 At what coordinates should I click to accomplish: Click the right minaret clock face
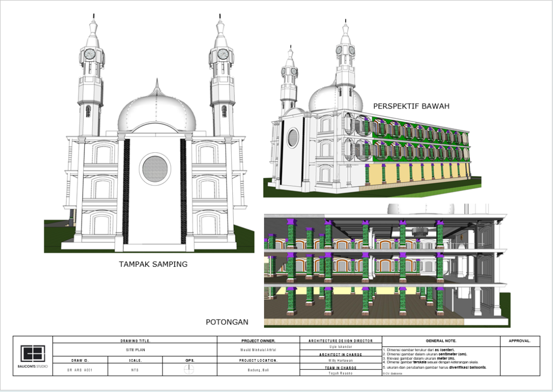(222, 54)
